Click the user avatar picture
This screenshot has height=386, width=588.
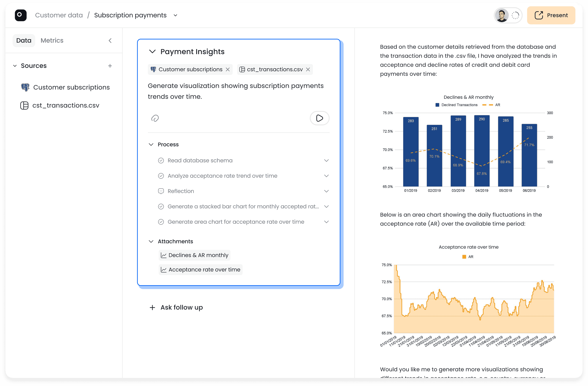pyautogui.click(x=502, y=15)
